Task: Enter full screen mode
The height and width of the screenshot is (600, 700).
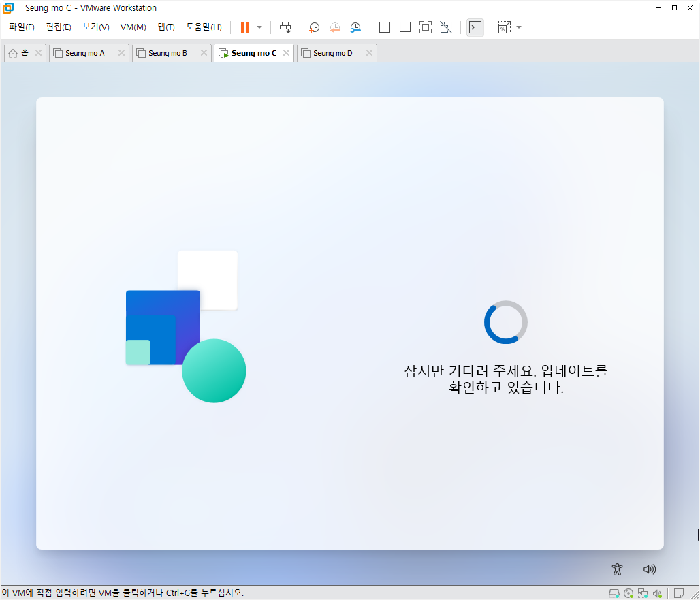Action: pos(426,27)
